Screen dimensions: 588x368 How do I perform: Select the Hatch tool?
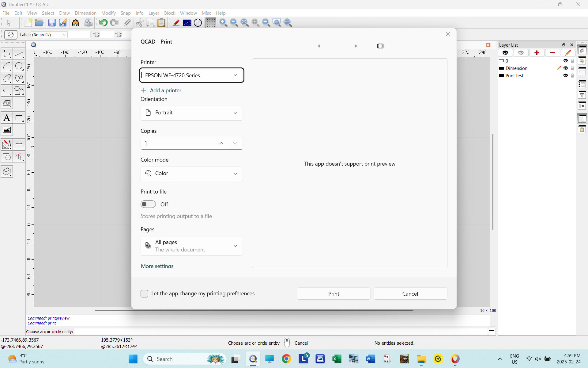pyautogui.click(x=7, y=103)
